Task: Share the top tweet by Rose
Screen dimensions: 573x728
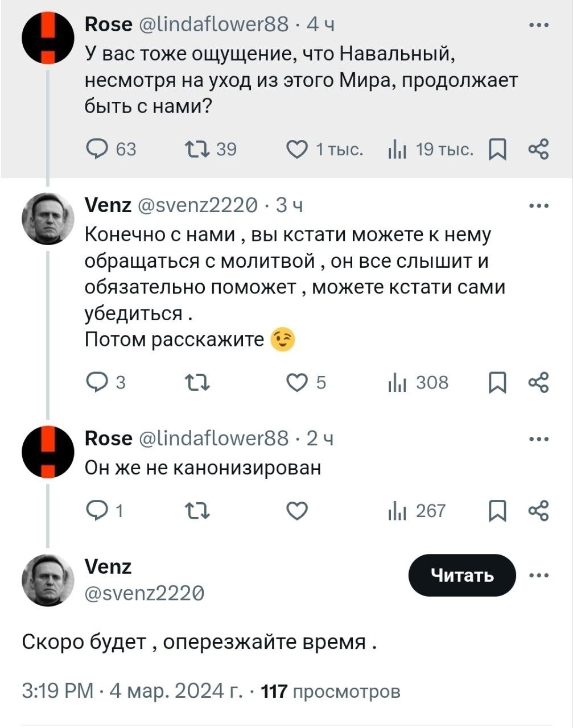Action: pyautogui.click(x=538, y=149)
